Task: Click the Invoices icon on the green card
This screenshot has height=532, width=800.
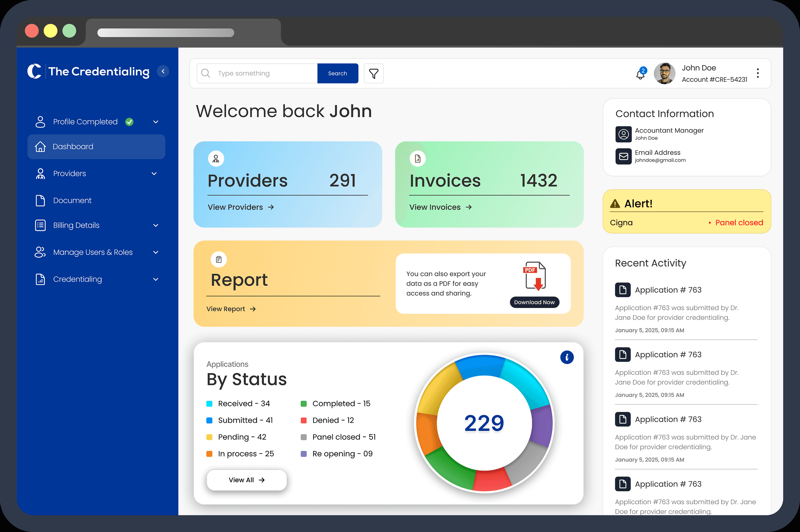Action: pyautogui.click(x=418, y=158)
